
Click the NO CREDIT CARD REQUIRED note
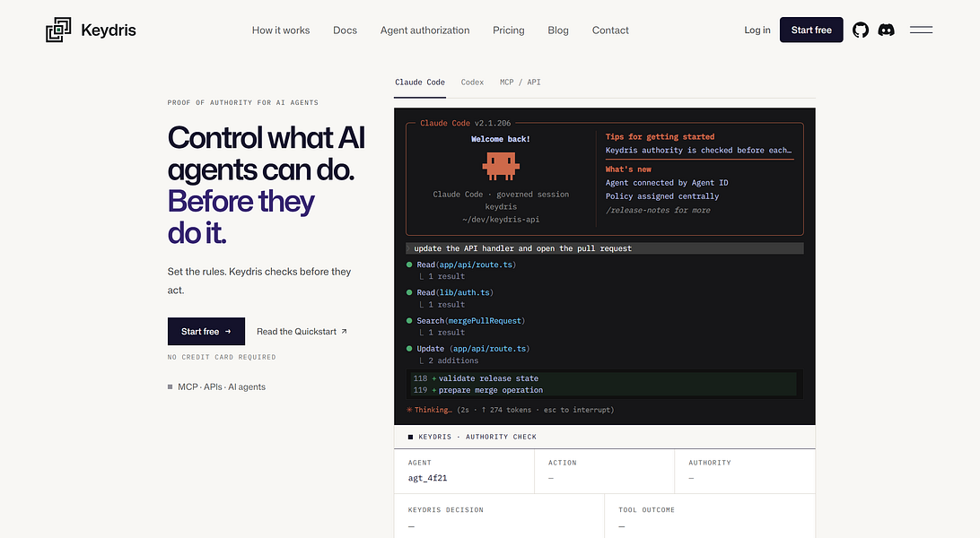tap(222, 357)
